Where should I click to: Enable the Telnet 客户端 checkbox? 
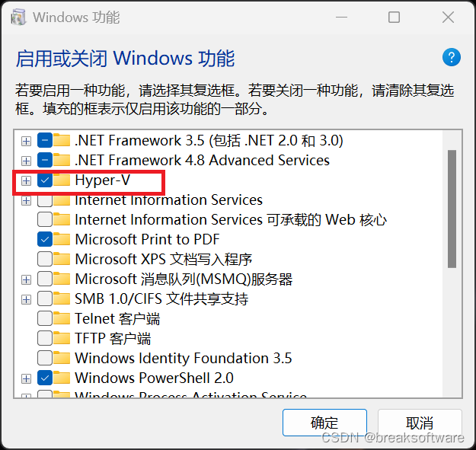click(x=45, y=319)
